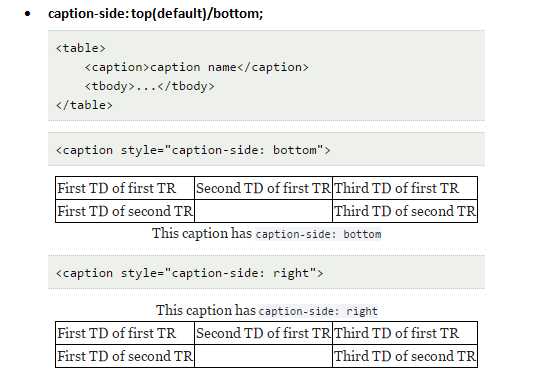Click empty middle cell of second table
This screenshot has height=391, width=557.
[x=263, y=356]
